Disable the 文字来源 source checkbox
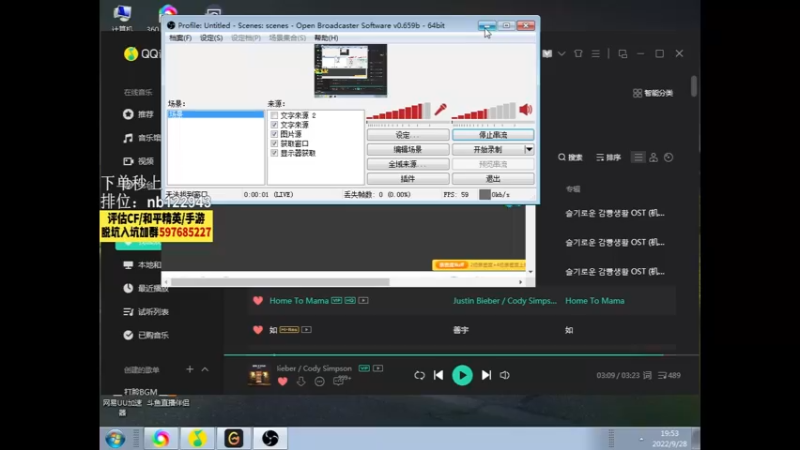This screenshot has height=450, width=800. (x=274, y=124)
